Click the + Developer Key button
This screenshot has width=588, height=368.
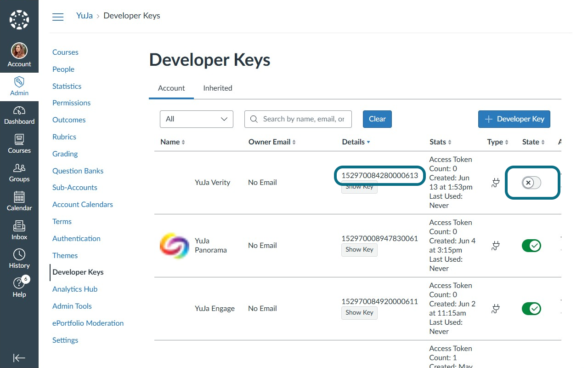(514, 119)
